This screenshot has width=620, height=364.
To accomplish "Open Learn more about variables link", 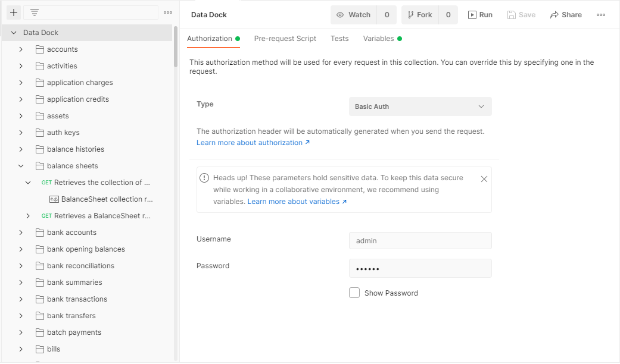I will [297, 202].
